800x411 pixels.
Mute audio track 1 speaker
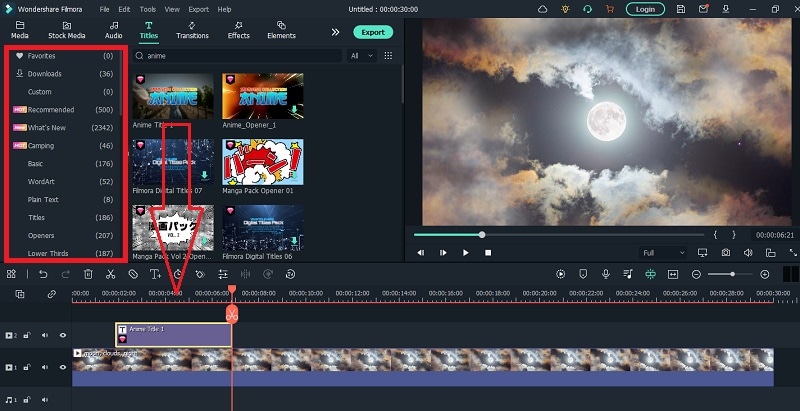(x=45, y=400)
